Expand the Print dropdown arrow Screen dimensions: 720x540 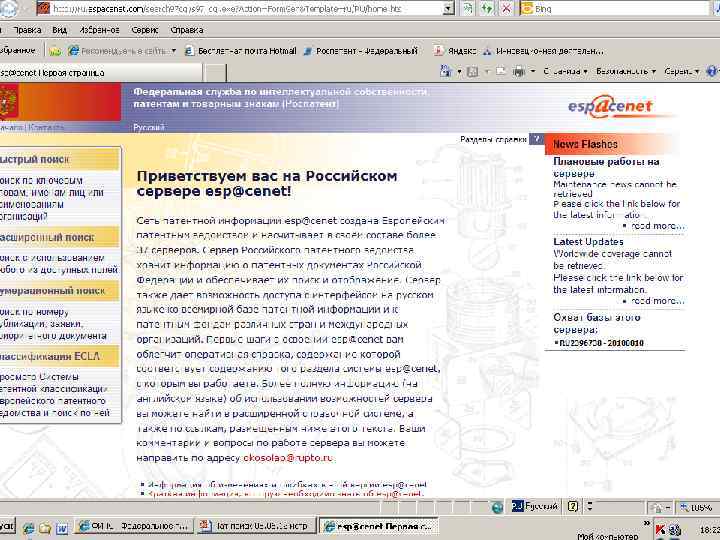coord(533,71)
